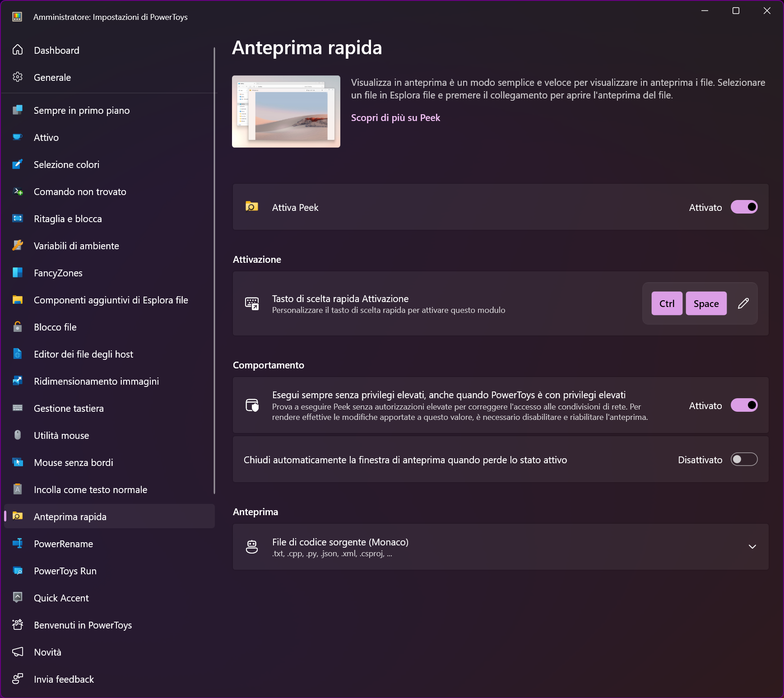Image resolution: width=784 pixels, height=698 pixels.
Task: Open the Attivo awake icon
Action: click(18, 137)
